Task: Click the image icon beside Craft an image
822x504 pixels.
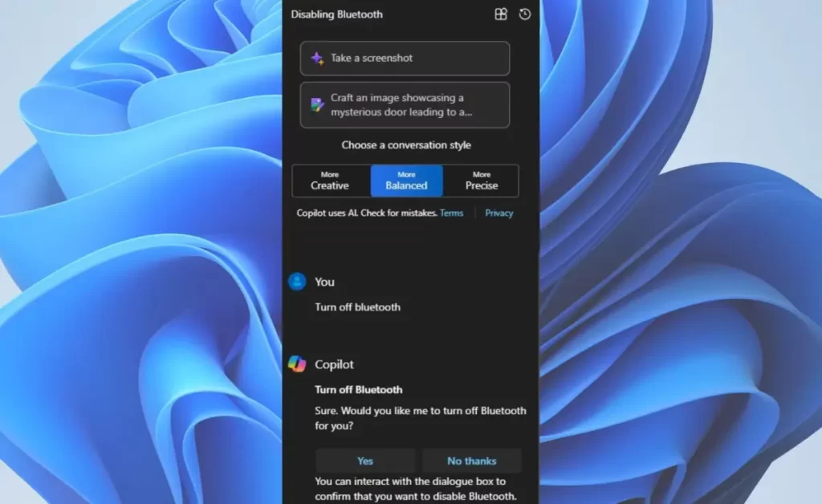Action: point(317,105)
